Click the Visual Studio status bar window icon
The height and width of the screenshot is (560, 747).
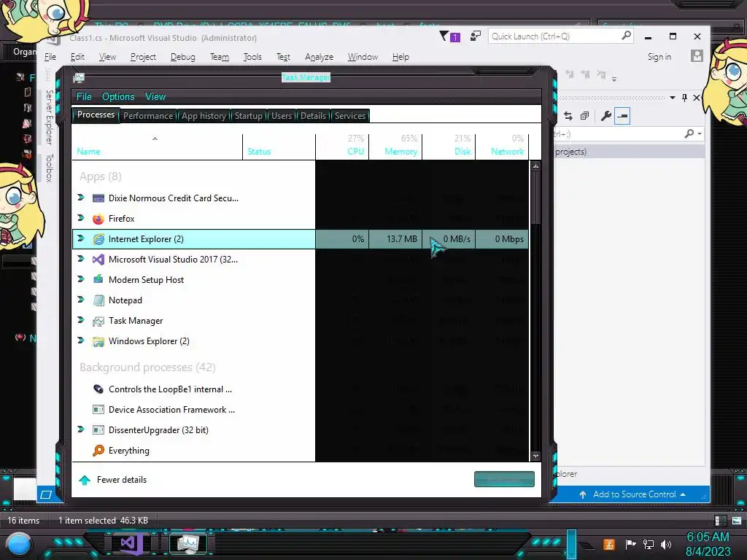click(x=46, y=494)
